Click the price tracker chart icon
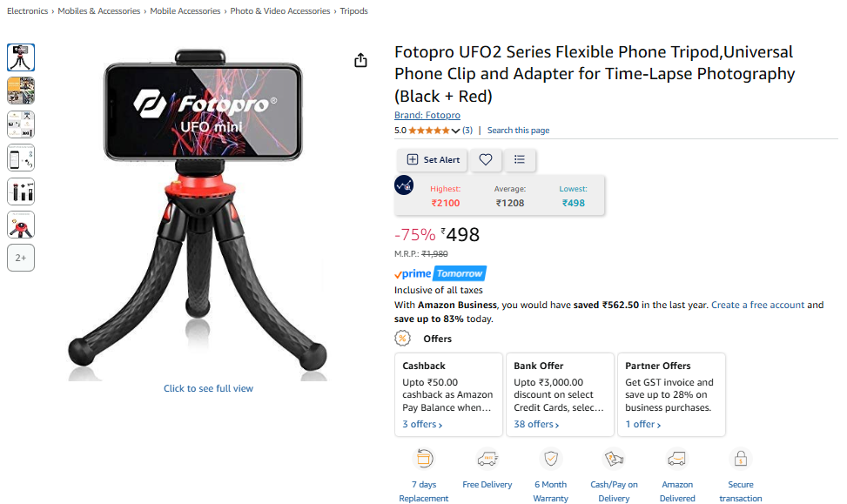The image size is (847, 504). tap(404, 185)
